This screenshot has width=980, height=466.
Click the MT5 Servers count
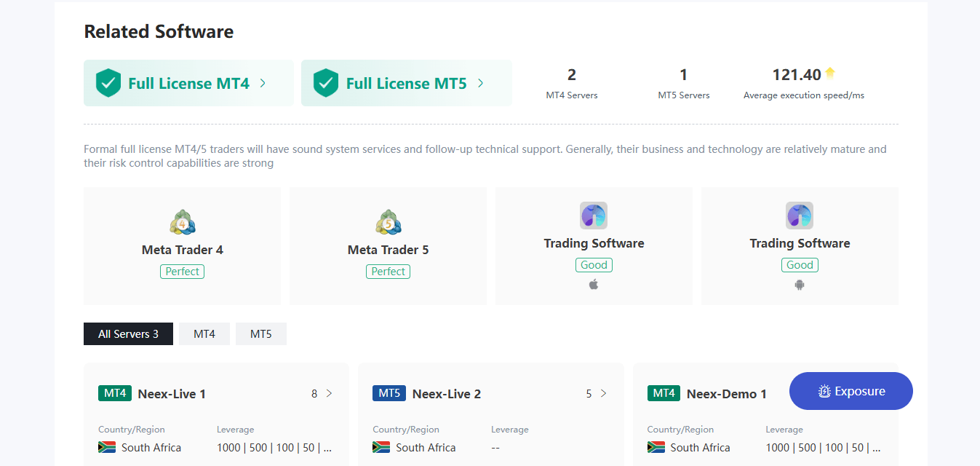click(x=684, y=74)
